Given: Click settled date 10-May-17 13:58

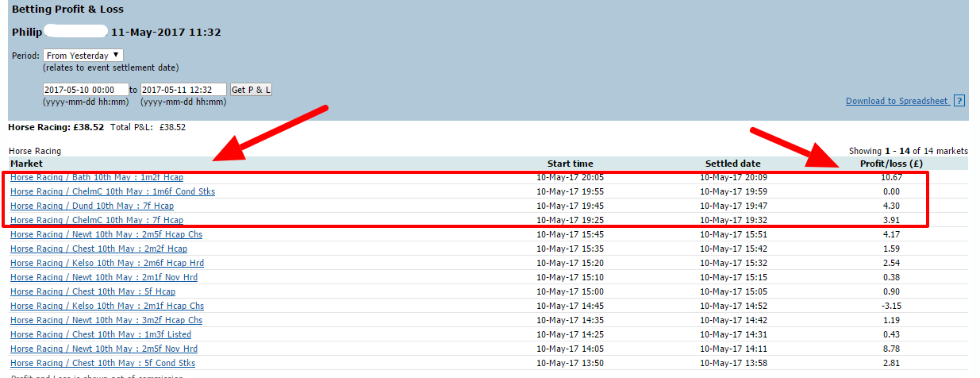Looking at the screenshot, I should tap(733, 363).
